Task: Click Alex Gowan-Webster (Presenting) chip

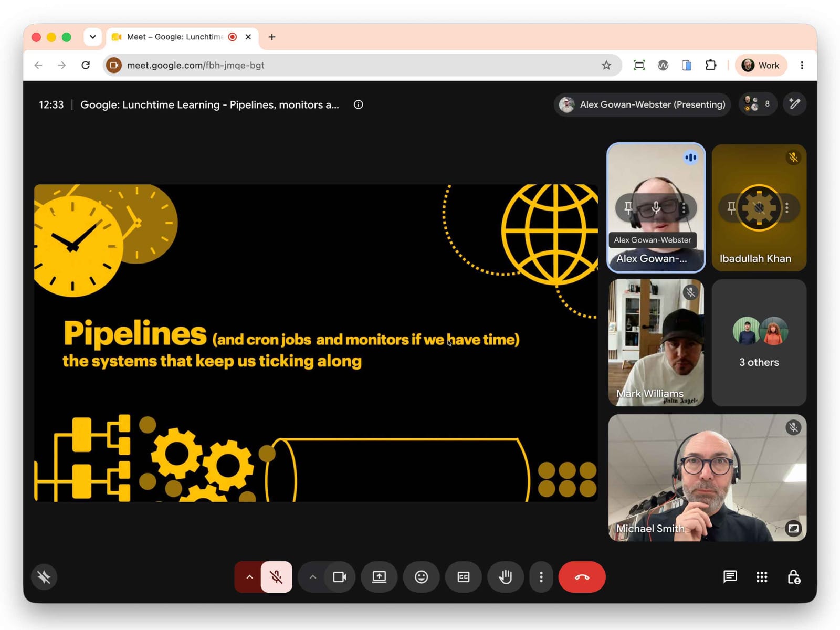Action: tap(642, 104)
